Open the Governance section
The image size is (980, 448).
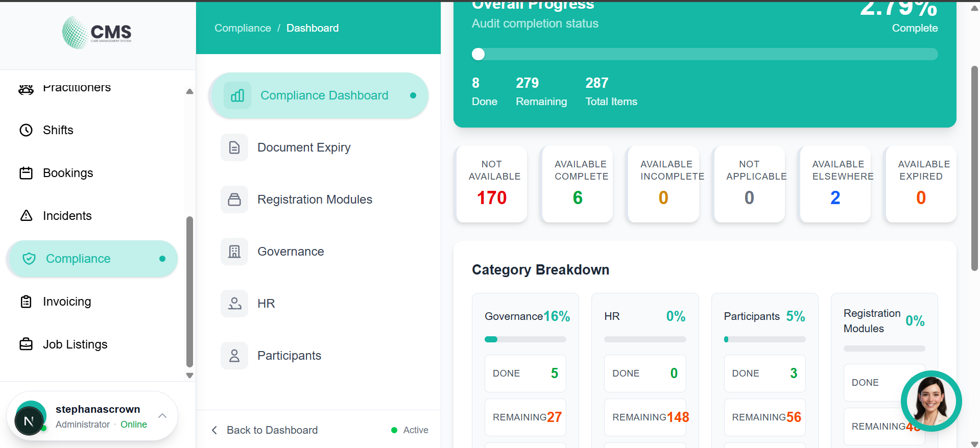point(319,252)
